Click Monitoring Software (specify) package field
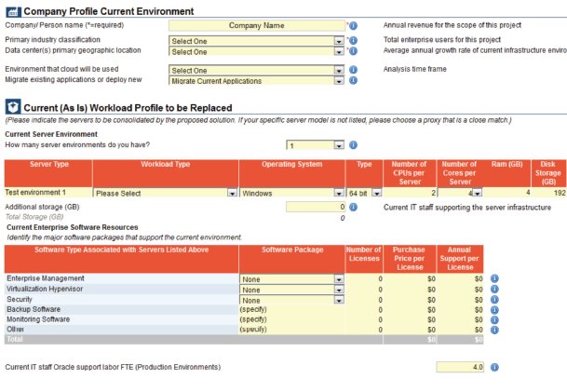Viewport: 567px width, 392px height. click(291, 319)
